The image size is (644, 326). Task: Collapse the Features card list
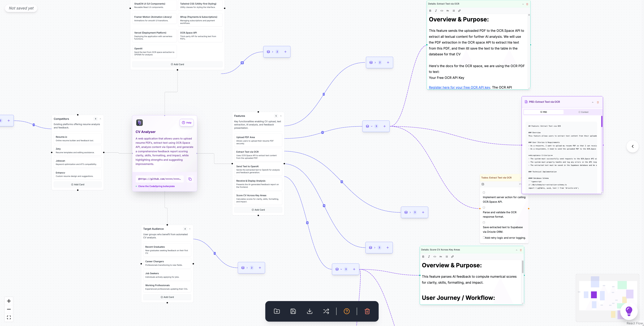click(281, 116)
